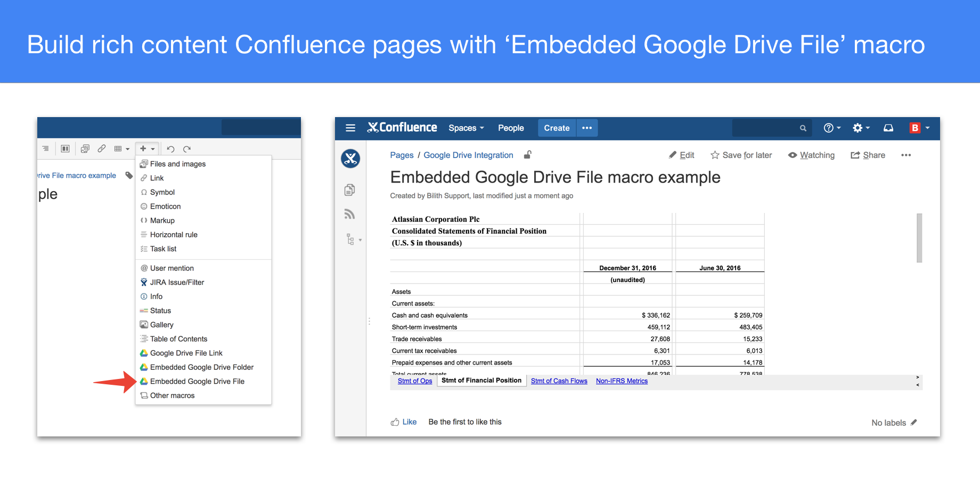Click the insert link toolbar icon
This screenshot has width=980, height=479.
click(101, 148)
